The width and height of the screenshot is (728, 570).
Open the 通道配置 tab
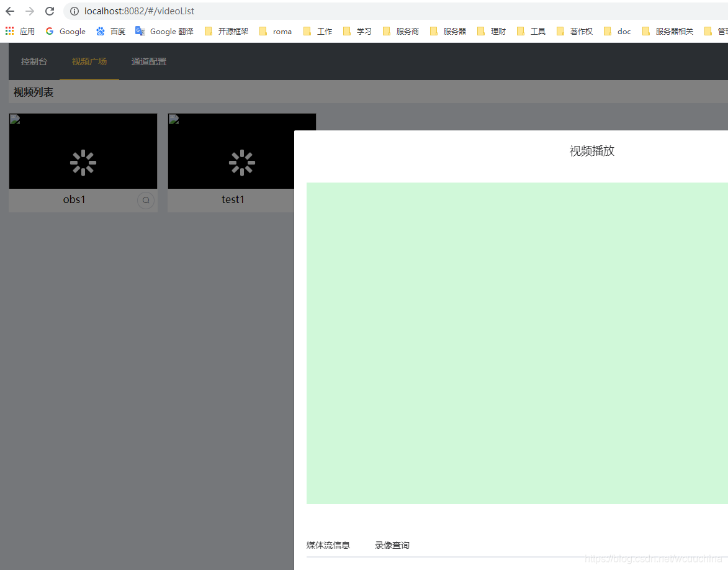point(148,61)
